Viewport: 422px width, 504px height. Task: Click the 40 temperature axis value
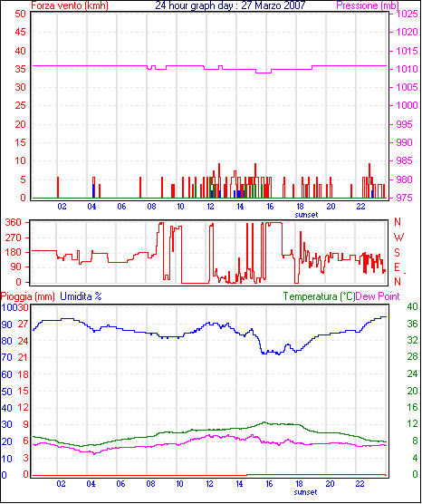pyautogui.click(x=412, y=307)
